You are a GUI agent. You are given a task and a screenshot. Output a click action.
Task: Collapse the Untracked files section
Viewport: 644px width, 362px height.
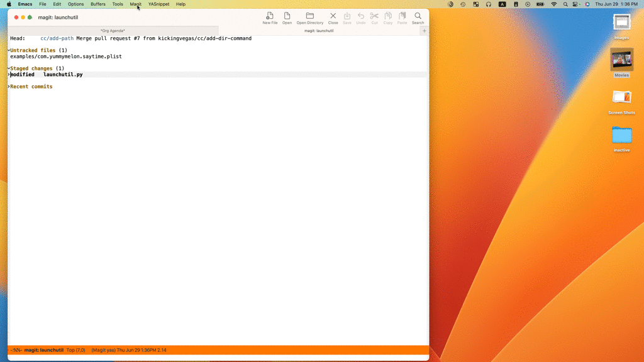(9, 50)
